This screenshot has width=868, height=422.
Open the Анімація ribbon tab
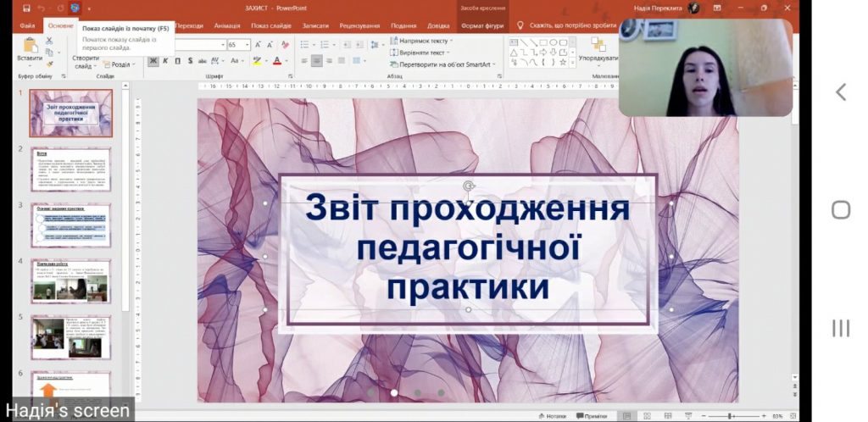click(x=226, y=25)
